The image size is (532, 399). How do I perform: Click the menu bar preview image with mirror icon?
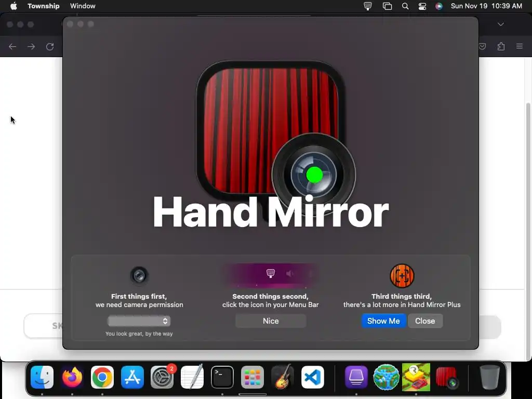[270, 274]
